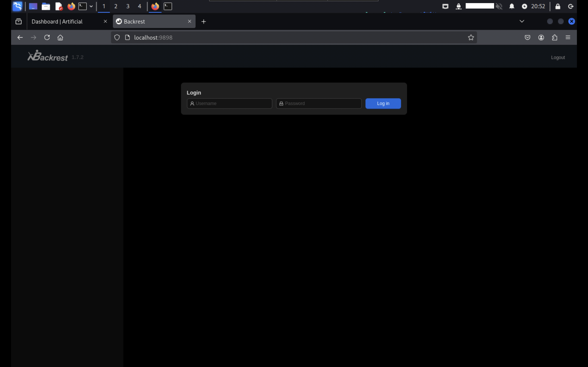Expand terminal launcher dropdown arrow in taskbar
Image resolution: width=588 pixels, height=367 pixels.
click(x=91, y=6)
